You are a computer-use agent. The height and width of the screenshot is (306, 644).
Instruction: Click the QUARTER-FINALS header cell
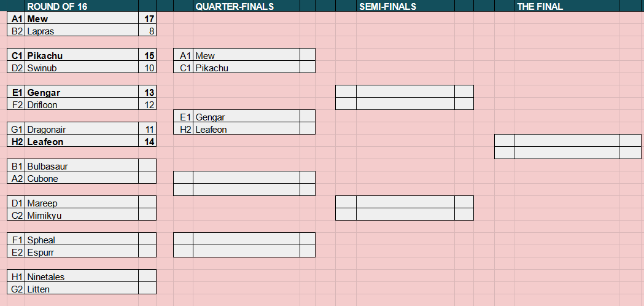[x=246, y=6]
